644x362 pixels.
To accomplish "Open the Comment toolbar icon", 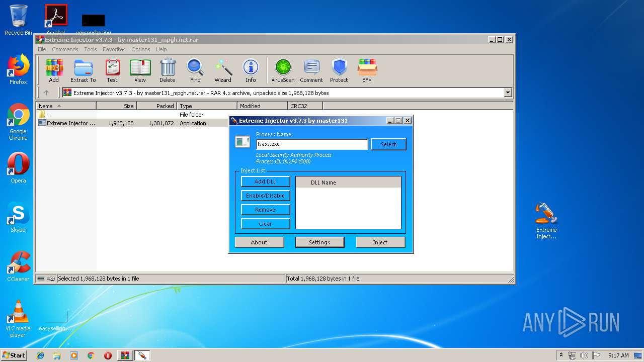I will point(311,70).
